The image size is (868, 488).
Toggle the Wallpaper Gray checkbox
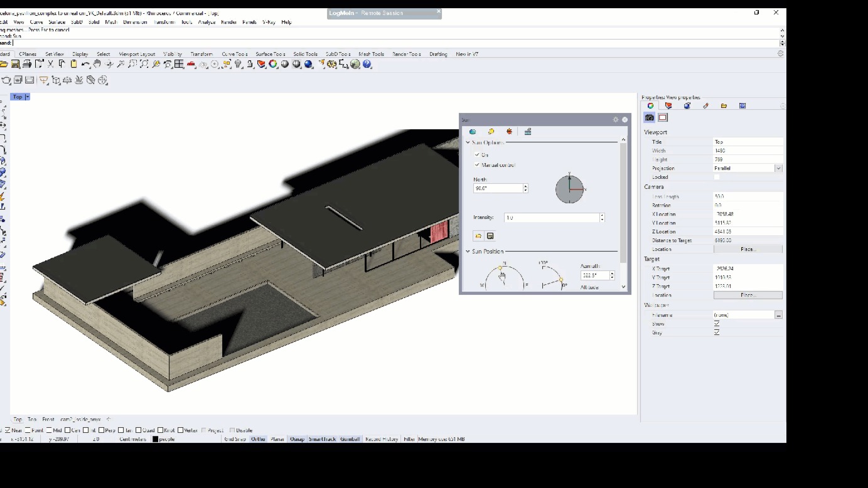coord(717,332)
